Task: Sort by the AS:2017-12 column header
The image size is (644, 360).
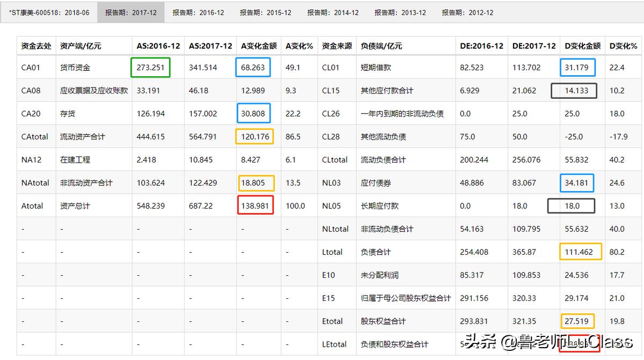Action: (x=210, y=46)
